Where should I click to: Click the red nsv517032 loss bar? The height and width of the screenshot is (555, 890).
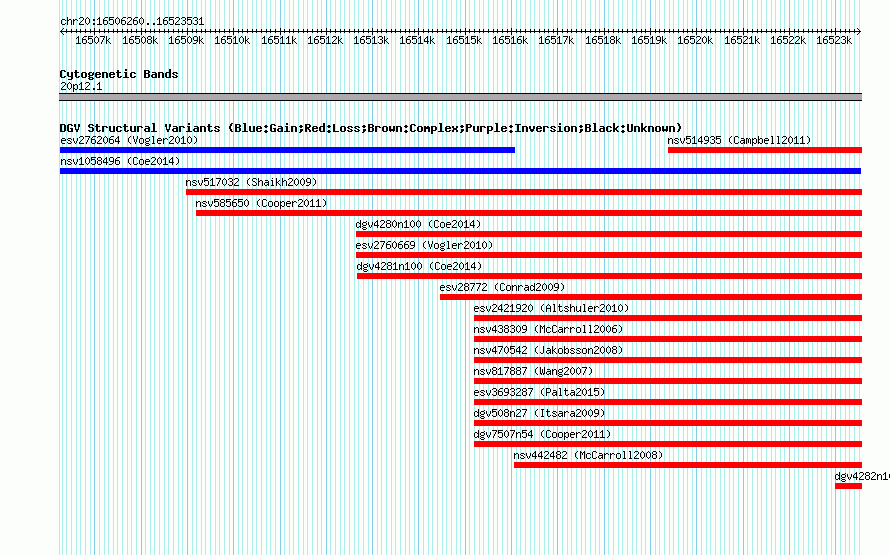[x=524, y=192]
